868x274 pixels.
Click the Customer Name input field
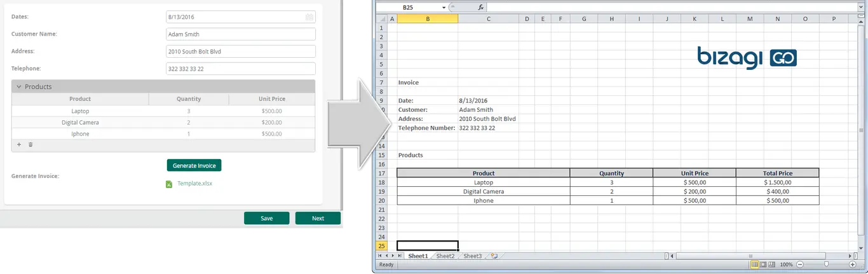pos(241,34)
